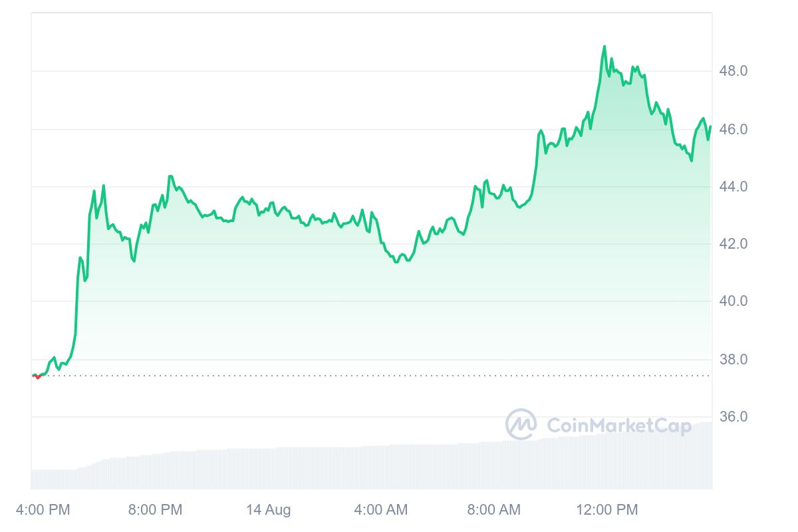Click the CoinMarketCap watermark text
Screen dimensions: 798x532
tap(618, 426)
